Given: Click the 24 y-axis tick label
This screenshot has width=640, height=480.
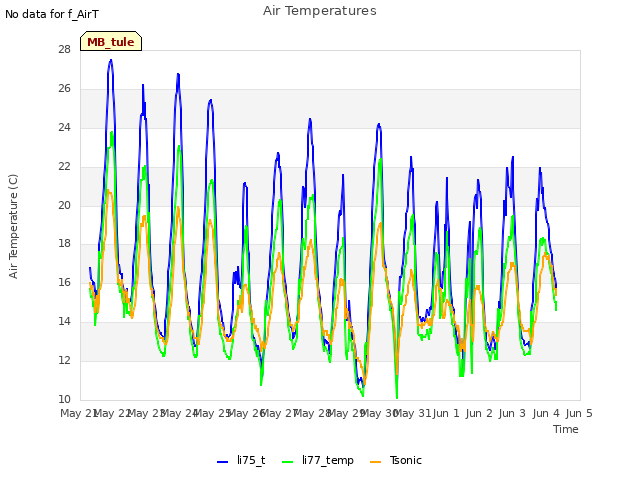Looking at the screenshot, I should pyautogui.click(x=64, y=127).
